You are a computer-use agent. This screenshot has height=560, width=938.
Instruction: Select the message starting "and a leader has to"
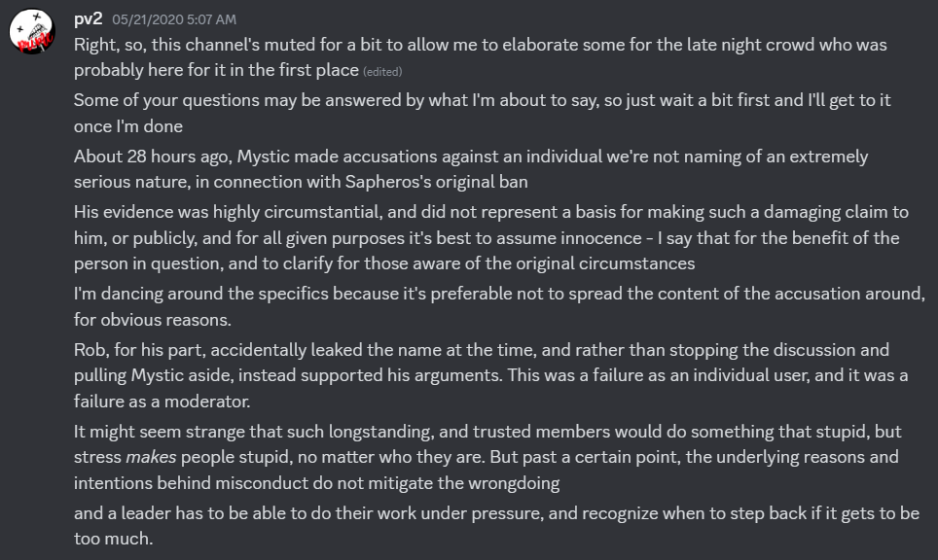tap(496, 526)
